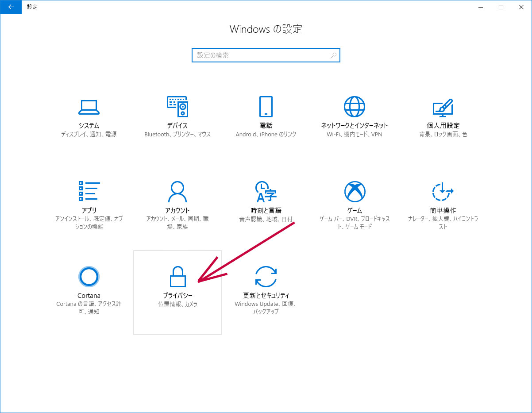Click the magnifier icon in search box
The image size is (532, 413).
click(x=334, y=55)
